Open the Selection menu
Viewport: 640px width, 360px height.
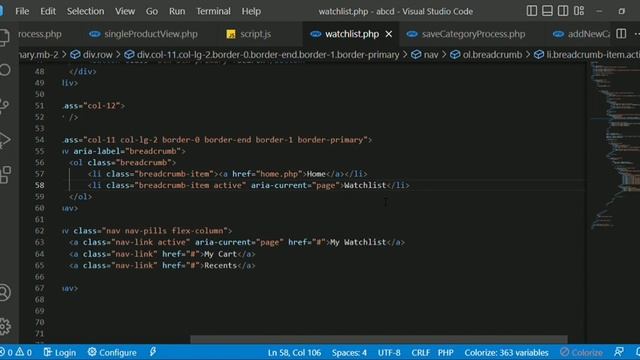click(85, 11)
